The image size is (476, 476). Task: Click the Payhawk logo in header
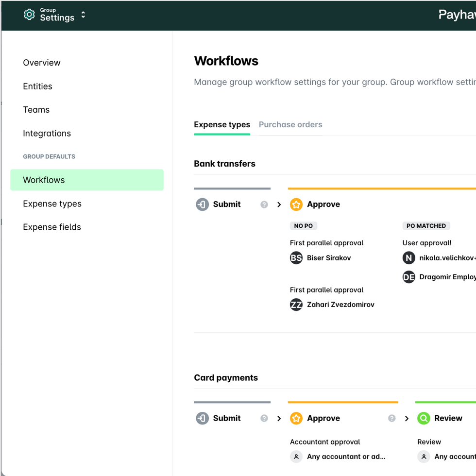457,15
